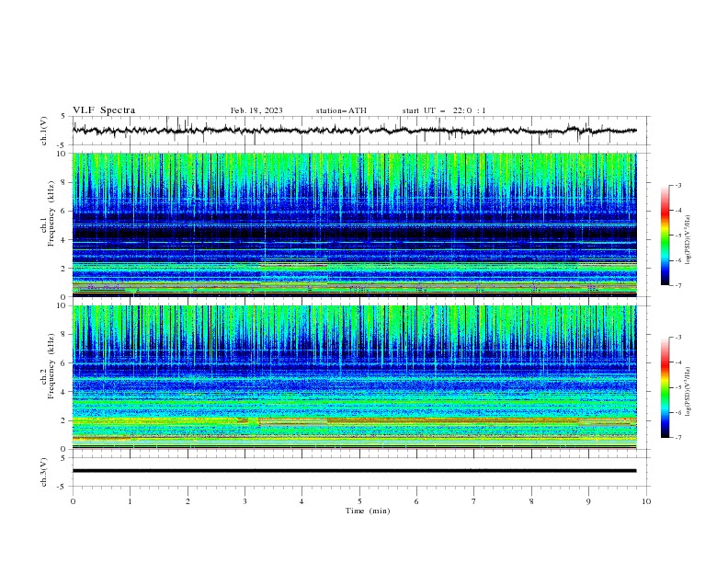
Task: Click time axis tick label "4"
Action: (301, 501)
